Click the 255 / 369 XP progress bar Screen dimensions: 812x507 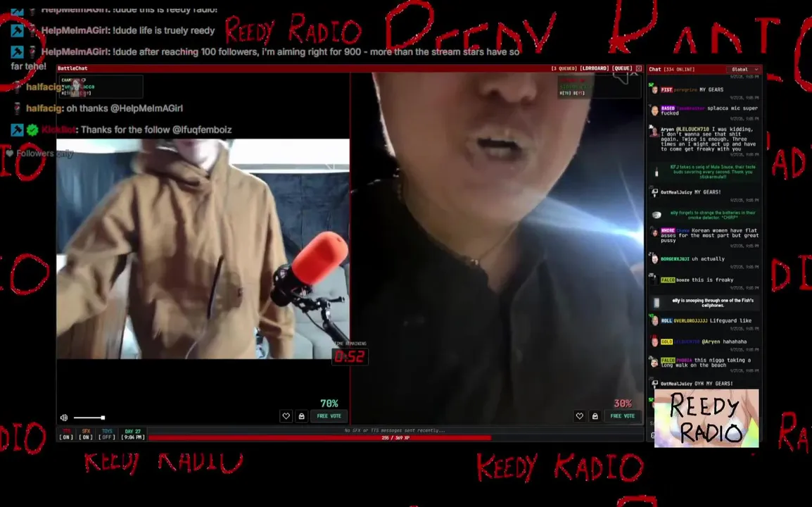point(395,438)
